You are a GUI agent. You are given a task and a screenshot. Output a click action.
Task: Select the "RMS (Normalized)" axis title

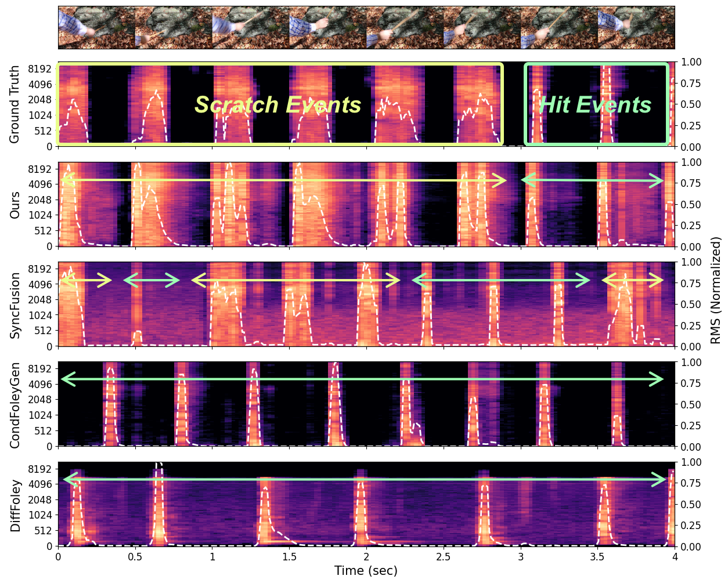click(x=716, y=289)
